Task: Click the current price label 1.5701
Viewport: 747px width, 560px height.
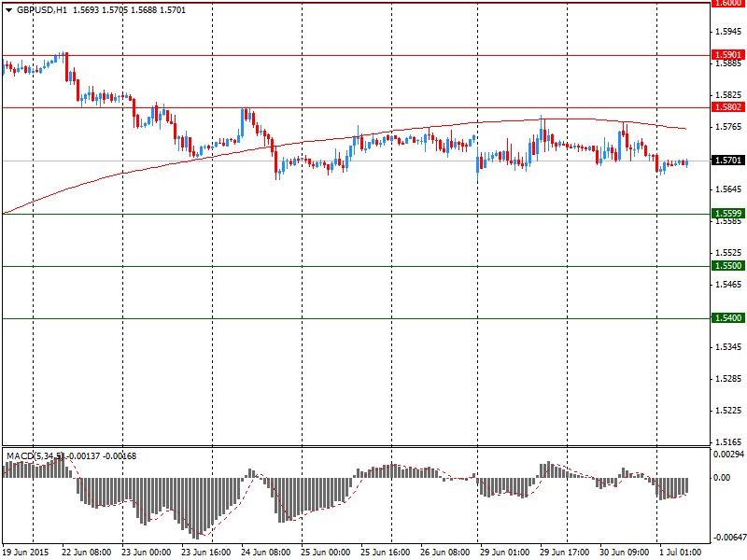Action: click(x=728, y=160)
